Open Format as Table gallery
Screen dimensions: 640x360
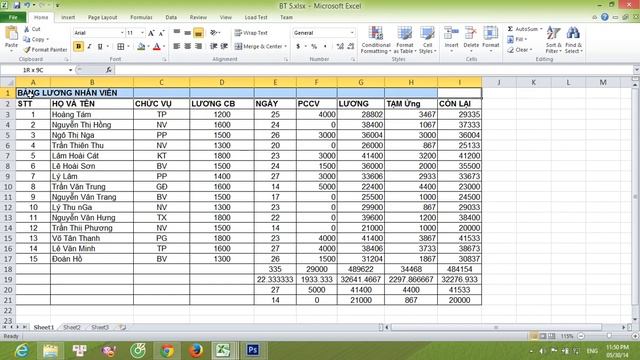coord(404,40)
